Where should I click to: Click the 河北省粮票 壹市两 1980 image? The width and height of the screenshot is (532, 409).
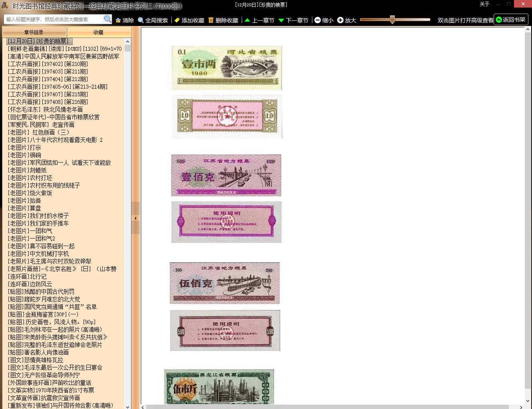coord(226,67)
